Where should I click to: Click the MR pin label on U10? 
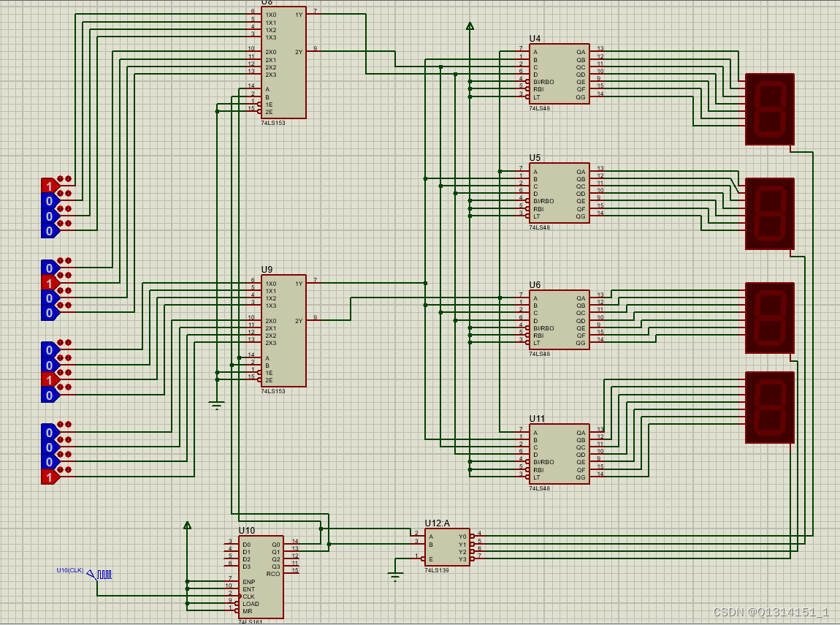click(247, 611)
